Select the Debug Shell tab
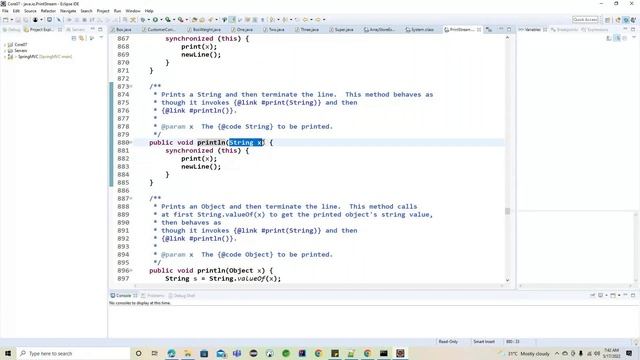This screenshot has width=640, height=360. [x=182, y=296]
